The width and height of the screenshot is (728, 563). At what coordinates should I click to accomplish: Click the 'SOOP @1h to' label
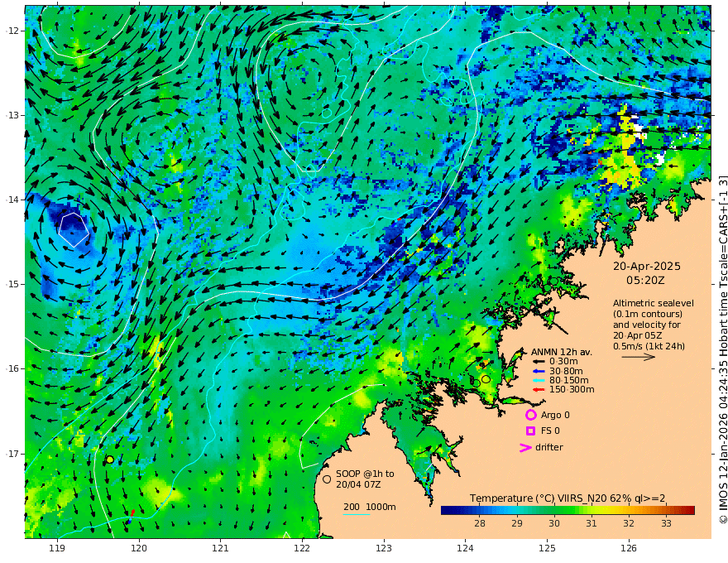[x=365, y=474]
